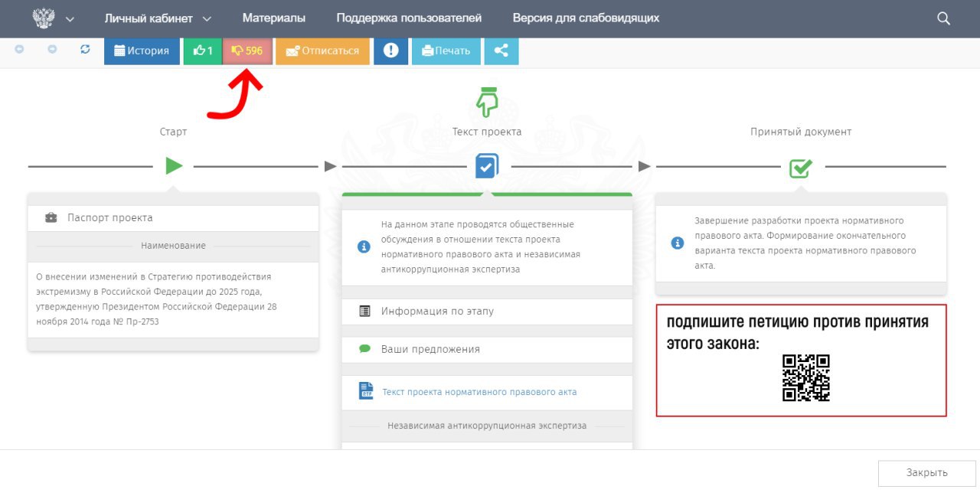The image size is (980, 496).
Task: Go to Поддержка пользователей
Action: coord(409,18)
